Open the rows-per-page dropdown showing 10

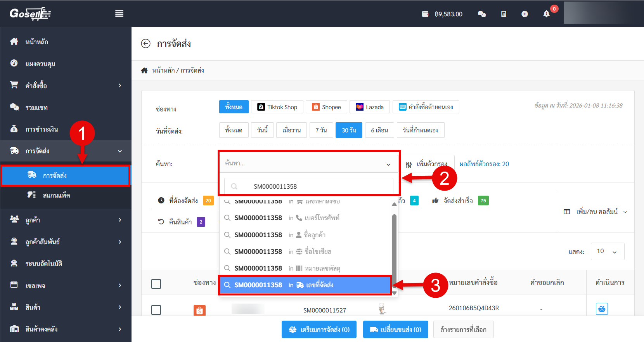tap(607, 251)
